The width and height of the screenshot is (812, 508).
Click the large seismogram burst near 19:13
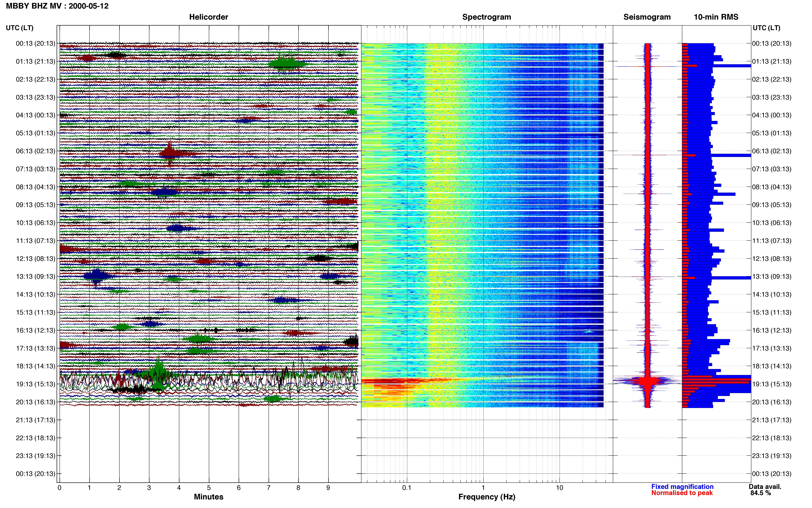[x=647, y=382]
